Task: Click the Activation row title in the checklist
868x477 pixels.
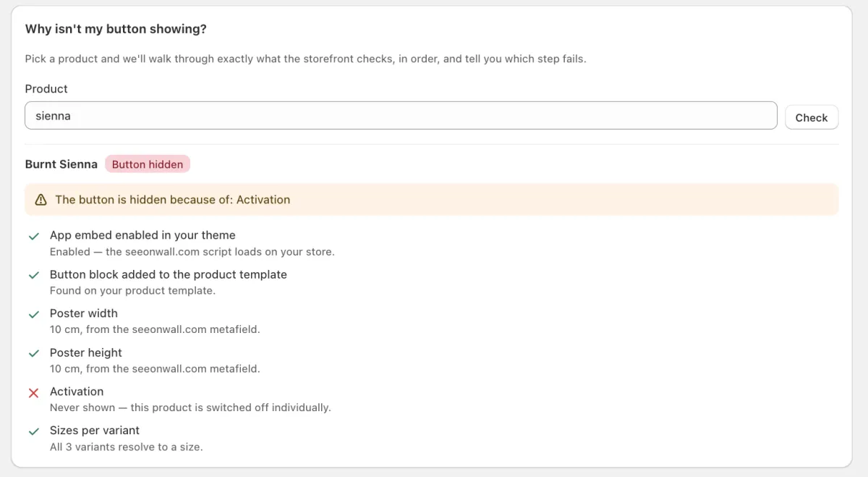Action: point(77,392)
